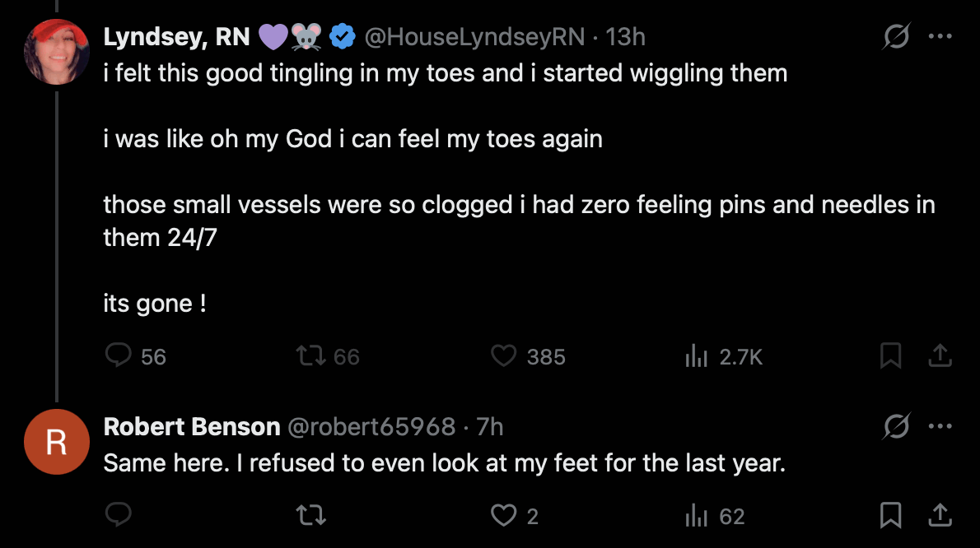Reply to Lyndsey's tweet via comment icon
980x548 pixels.
[x=119, y=356]
